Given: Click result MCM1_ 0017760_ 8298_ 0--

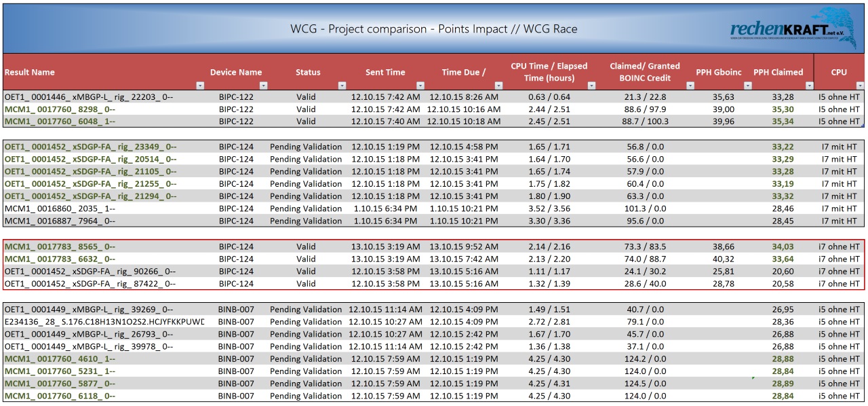Looking at the screenshot, I should (60, 109).
